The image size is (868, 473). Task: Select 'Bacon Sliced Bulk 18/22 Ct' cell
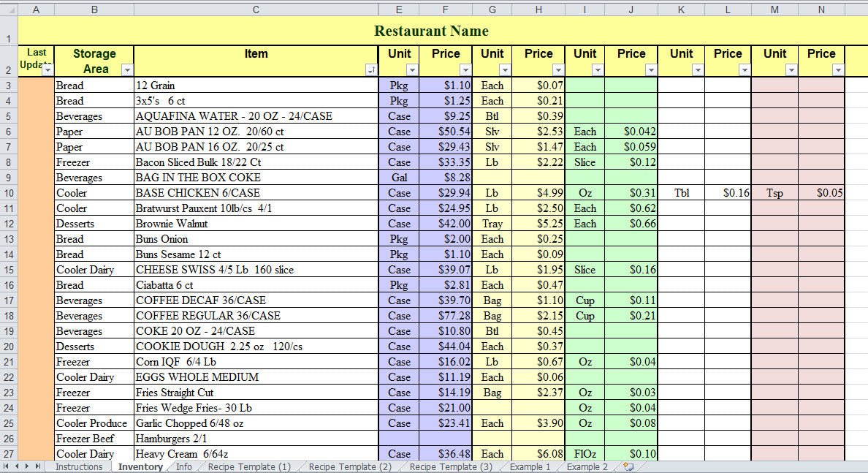(x=256, y=162)
